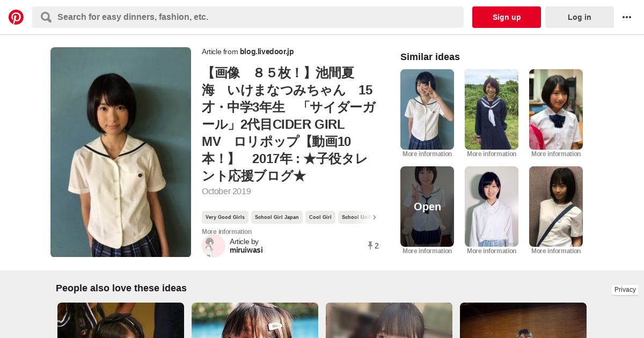
Task: Select the partially shown School Uniform tag
Action: pyautogui.click(x=355, y=217)
